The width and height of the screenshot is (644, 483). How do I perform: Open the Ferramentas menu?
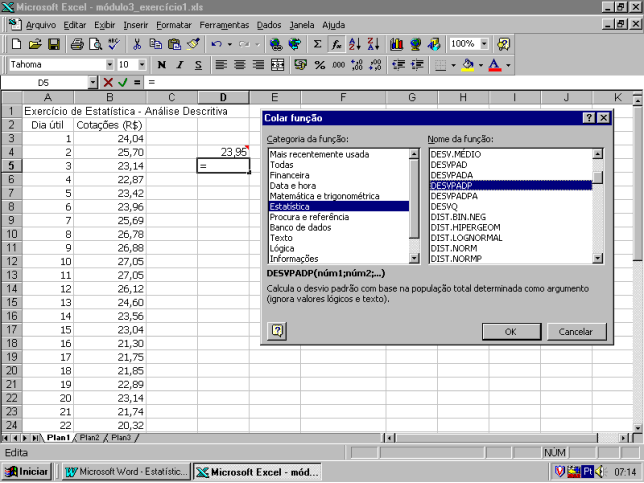[224, 23]
